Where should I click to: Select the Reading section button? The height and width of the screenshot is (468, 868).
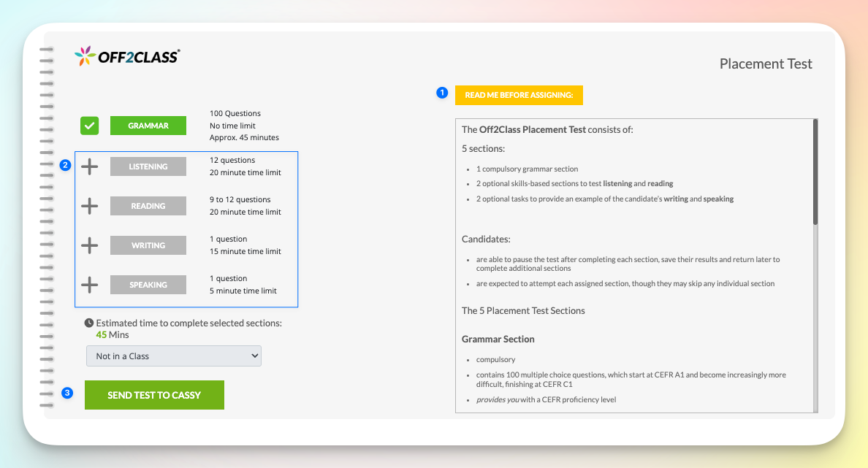coord(148,206)
